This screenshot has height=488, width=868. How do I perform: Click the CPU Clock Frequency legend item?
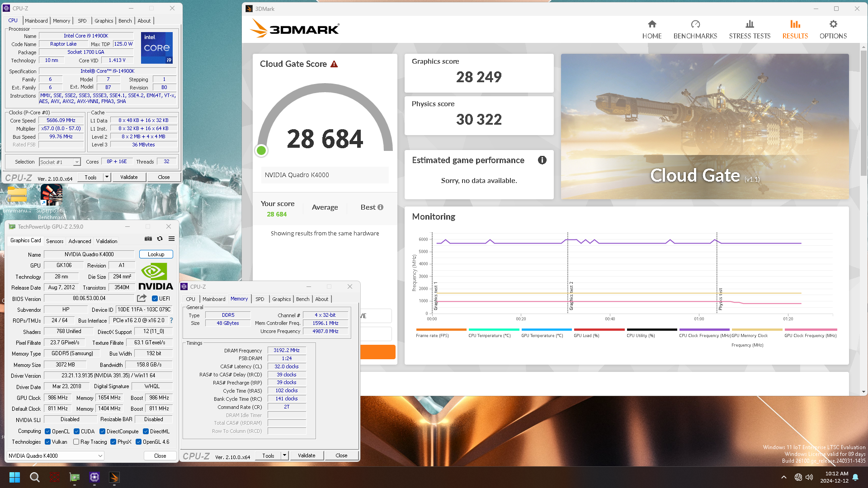704,333
